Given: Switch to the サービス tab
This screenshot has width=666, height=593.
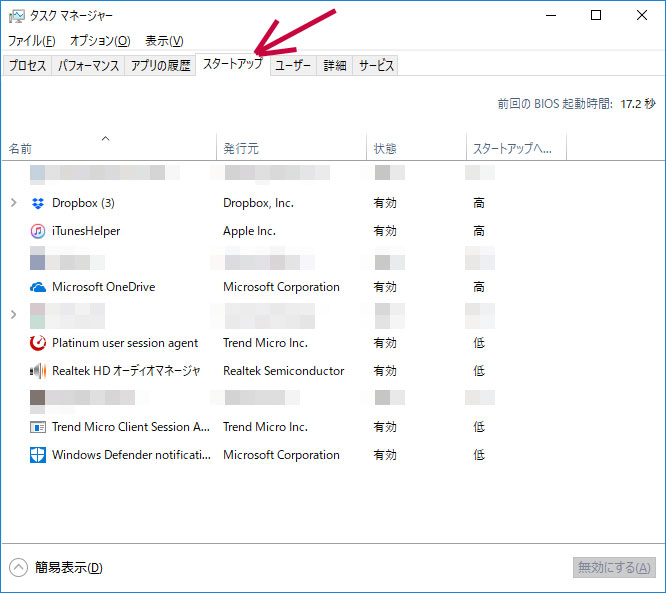Looking at the screenshot, I should pyautogui.click(x=376, y=65).
